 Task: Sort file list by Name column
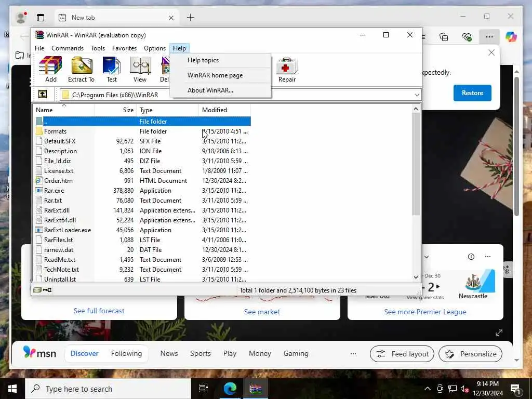click(x=64, y=110)
